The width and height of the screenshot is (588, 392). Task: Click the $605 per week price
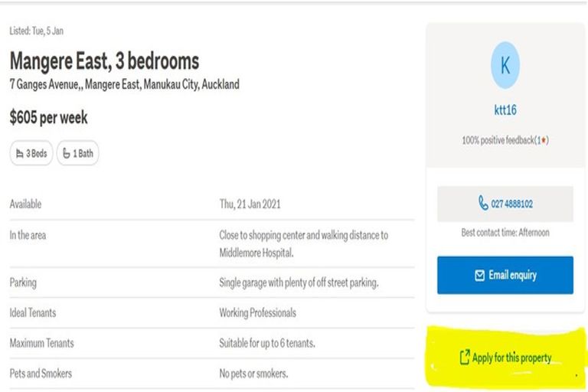pyautogui.click(x=48, y=118)
